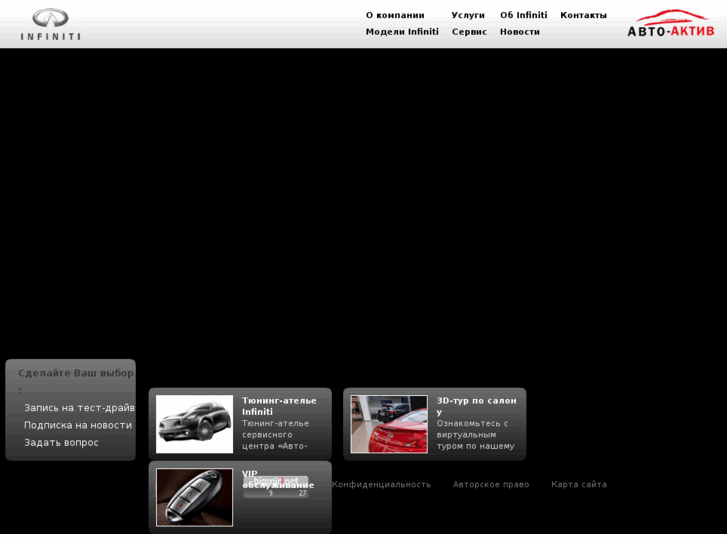Click the red car showroom thumbnail
Viewport: 727px width, 545px height.
tap(389, 424)
